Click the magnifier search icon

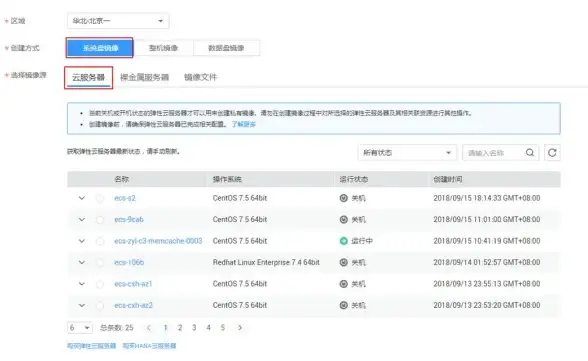530,153
